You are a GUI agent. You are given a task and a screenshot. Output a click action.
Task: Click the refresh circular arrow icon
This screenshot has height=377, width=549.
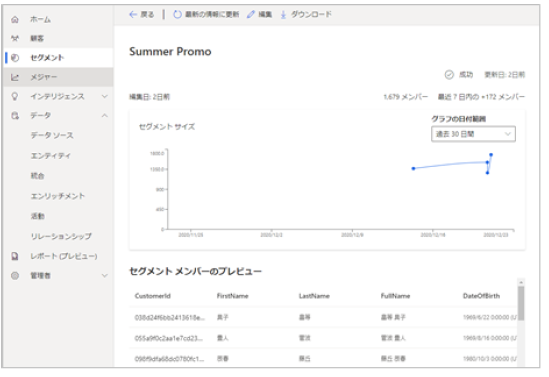(x=178, y=14)
